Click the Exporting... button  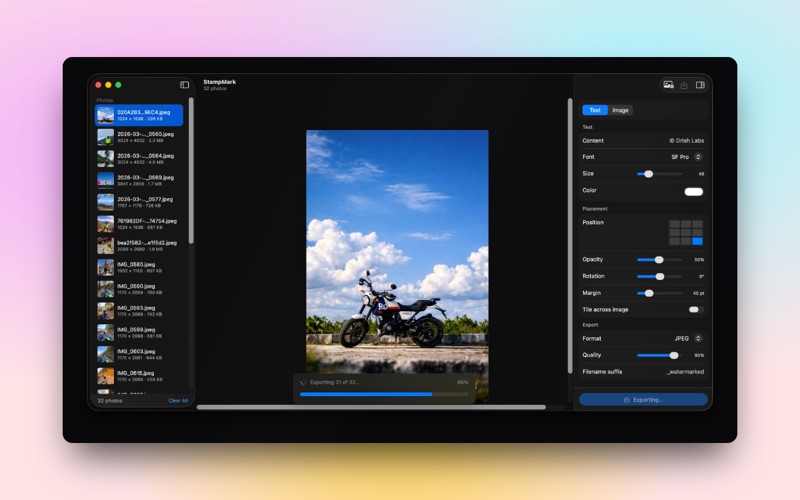coord(643,399)
